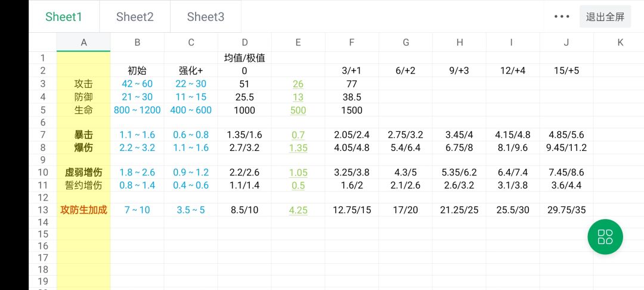Select row 13 header
The width and height of the screenshot is (644, 290).
[42, 210]
